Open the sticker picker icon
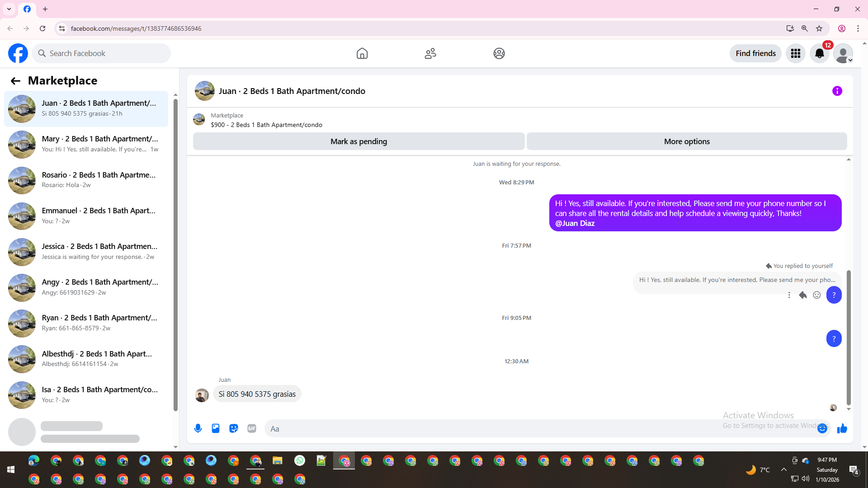The image size is (868, 488). 234,428
